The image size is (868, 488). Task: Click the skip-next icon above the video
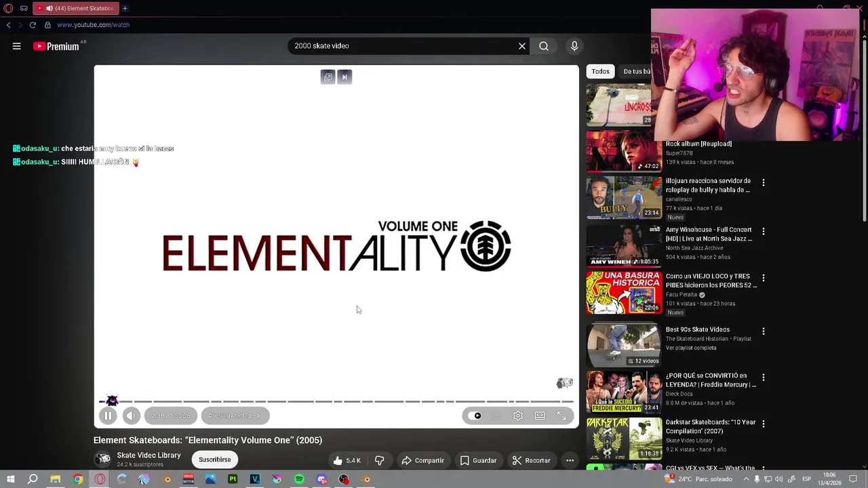pyautogui.click(x=344, y=77)
